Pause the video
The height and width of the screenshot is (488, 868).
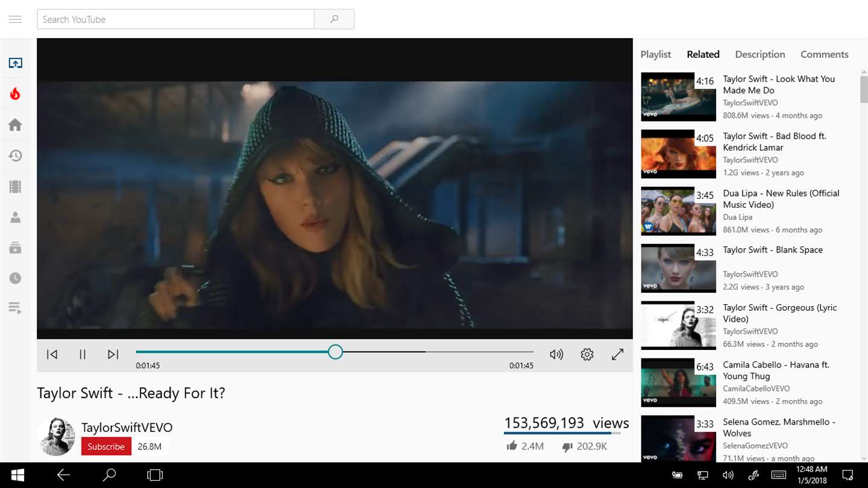coord(83,354)
